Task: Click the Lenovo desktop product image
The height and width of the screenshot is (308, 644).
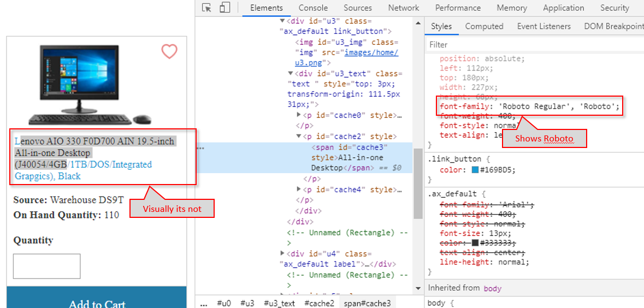Action: click(x=89, y=85)
